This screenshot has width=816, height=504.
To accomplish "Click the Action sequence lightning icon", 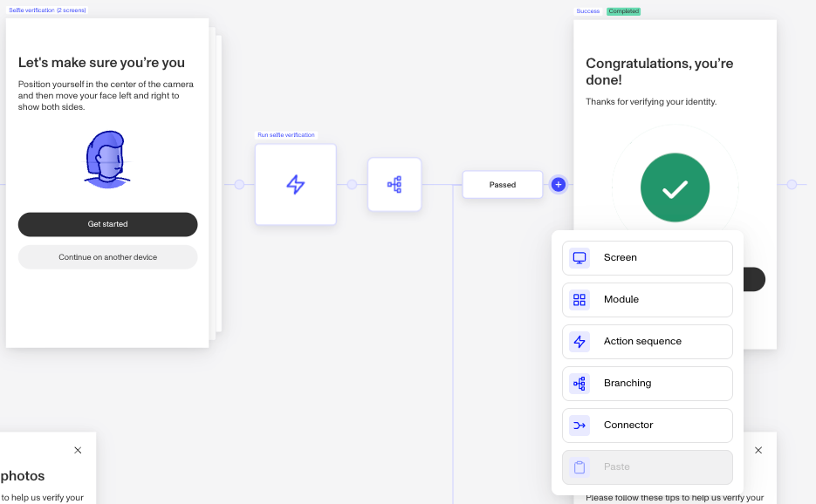I will click(x=579, y=342).
